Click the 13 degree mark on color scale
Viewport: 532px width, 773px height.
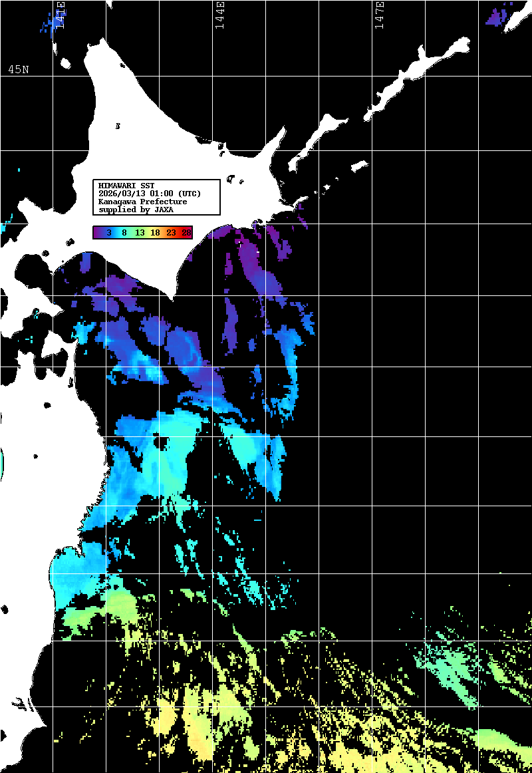pyautogui.click(x=140, y=233)
